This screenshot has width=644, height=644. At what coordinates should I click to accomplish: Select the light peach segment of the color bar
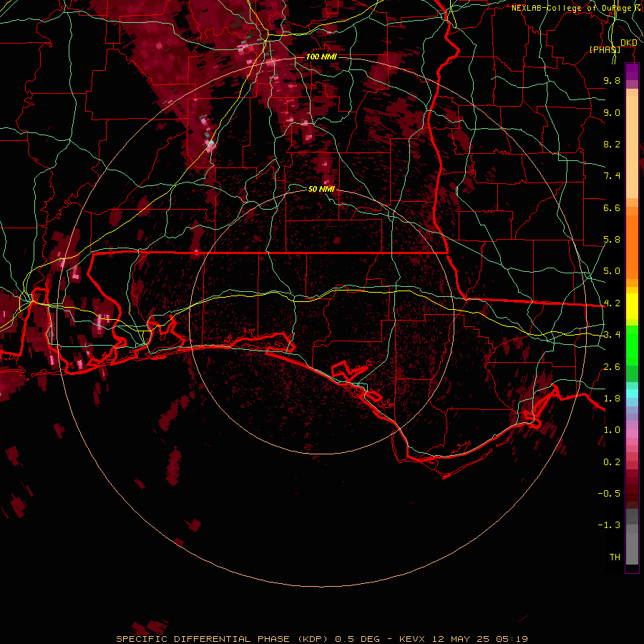[632, 148]
